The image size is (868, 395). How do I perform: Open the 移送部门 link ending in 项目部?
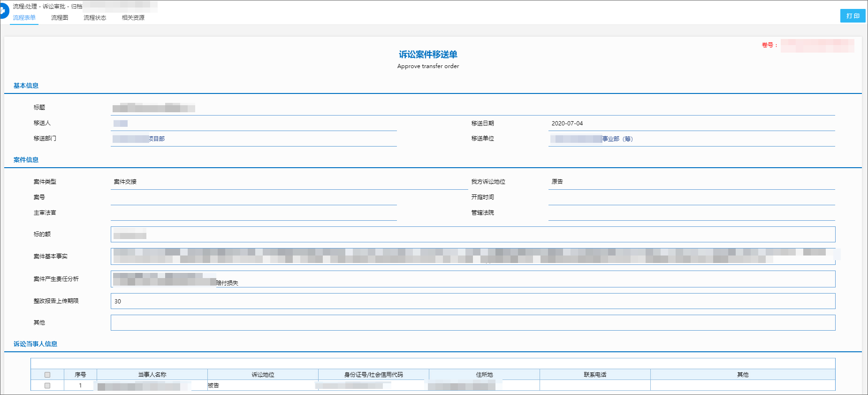pos(139,139)
